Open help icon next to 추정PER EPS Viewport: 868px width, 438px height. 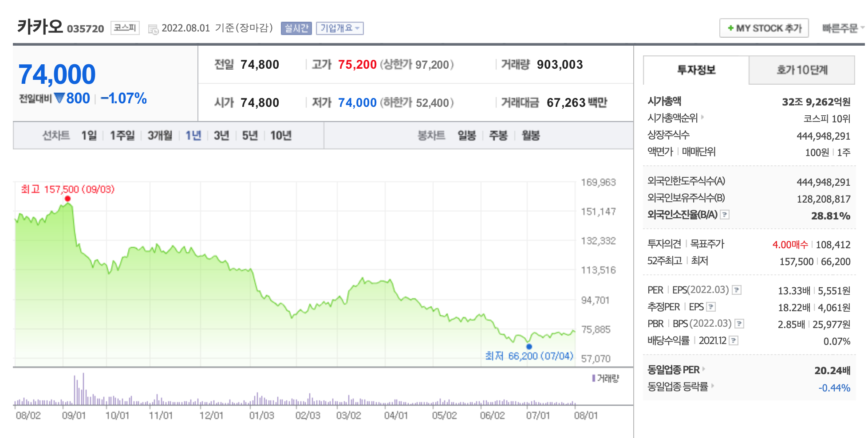711,307
